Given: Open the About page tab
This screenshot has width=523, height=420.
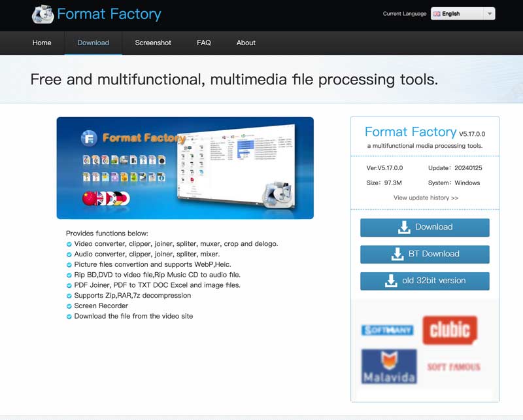Looking at the screenshot, I should 246,43.
